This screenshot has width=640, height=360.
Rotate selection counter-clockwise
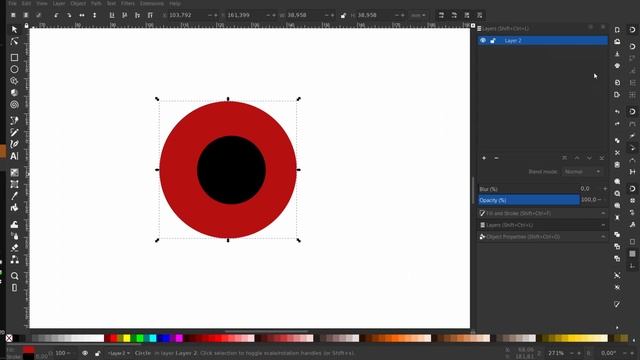tap(56, 15)
